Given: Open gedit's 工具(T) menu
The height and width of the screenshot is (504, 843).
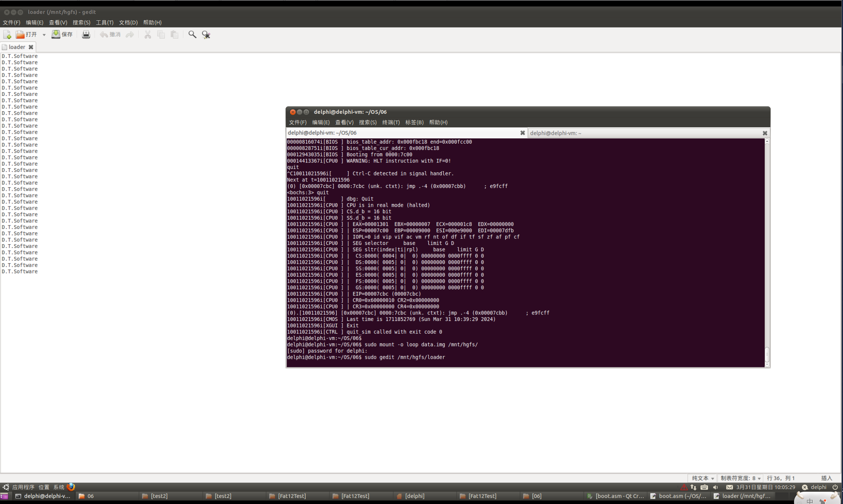Looking at the screenshot, I should tap(104, 23).
